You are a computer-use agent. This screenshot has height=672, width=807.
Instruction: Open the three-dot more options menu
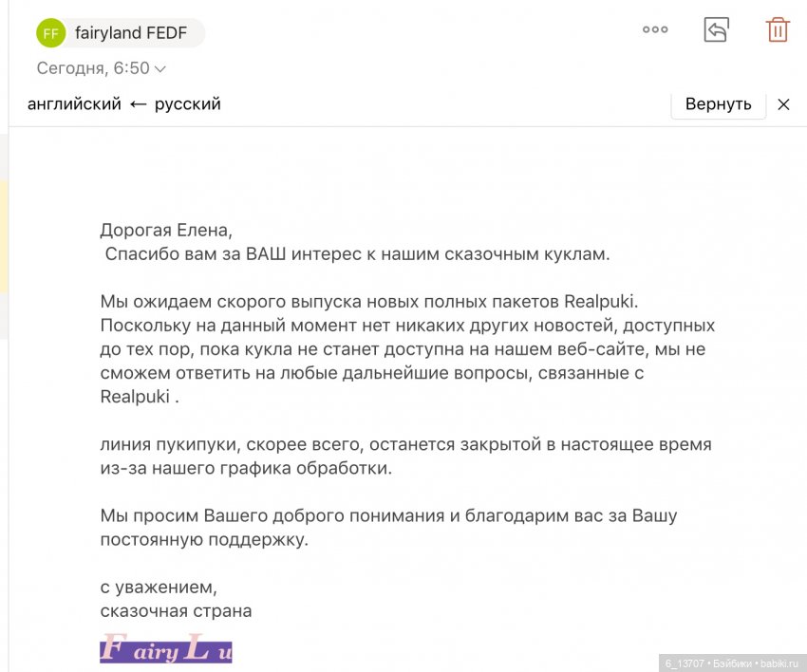click(654, 29)
